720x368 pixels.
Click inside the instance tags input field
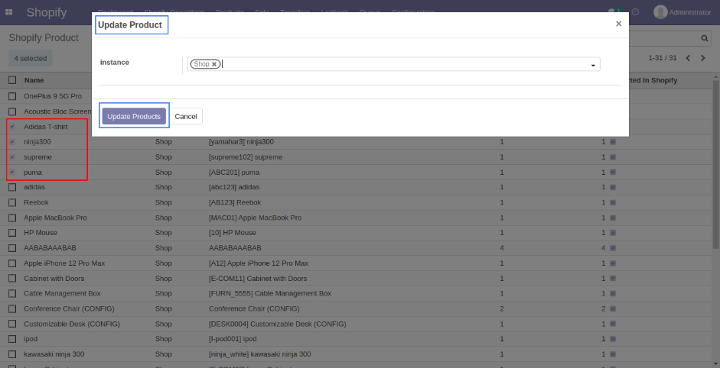click(x=404, y=64)
